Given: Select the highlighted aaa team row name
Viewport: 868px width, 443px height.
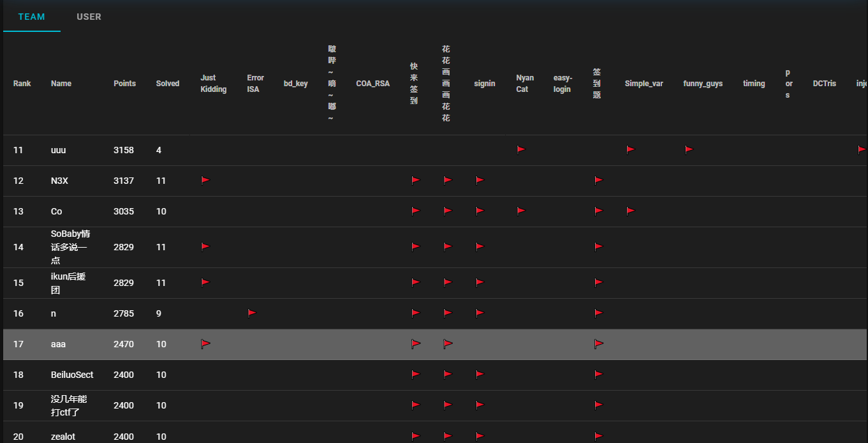Looking at the screenshot, I should [59, 344].
